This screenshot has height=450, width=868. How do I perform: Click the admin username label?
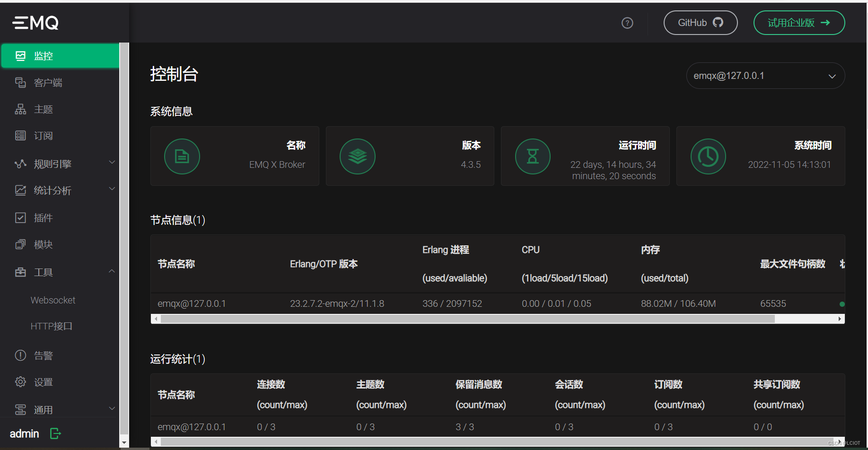click(x=24, y=433)
